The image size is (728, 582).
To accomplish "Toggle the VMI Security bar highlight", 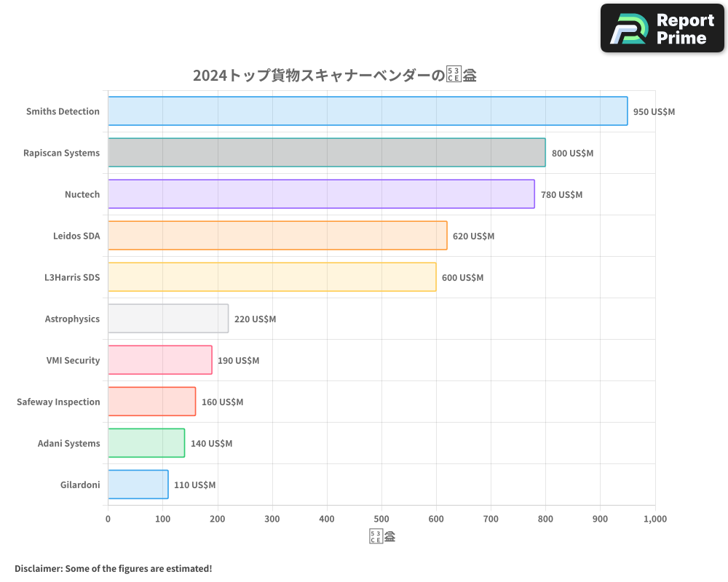I will pos(159,360).
